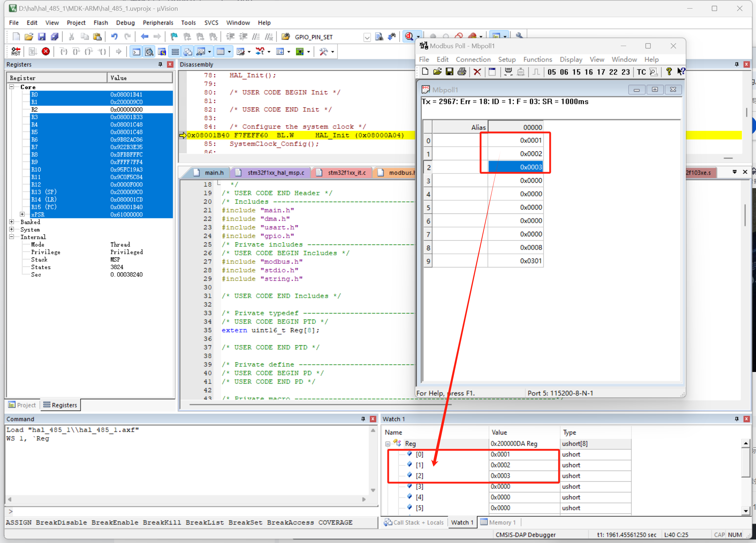Click function 06 write single register
The height and width of the screenshot is (543, 756).
coord(564,72)
